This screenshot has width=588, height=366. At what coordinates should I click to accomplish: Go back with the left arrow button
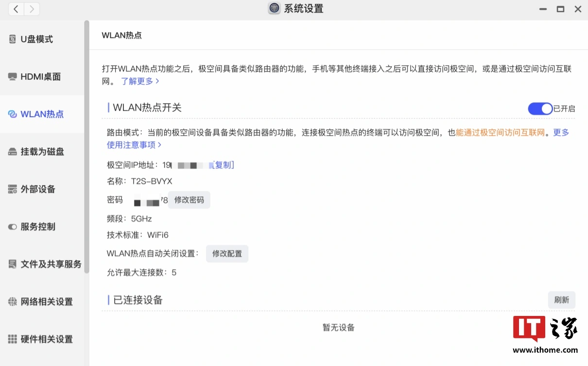[x=16, y=9]
